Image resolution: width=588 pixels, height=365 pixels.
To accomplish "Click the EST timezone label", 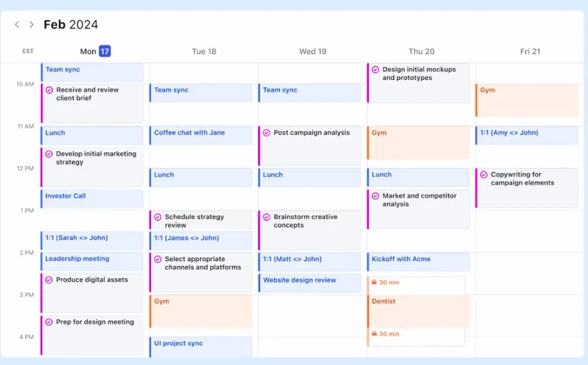I will point(28,51).
